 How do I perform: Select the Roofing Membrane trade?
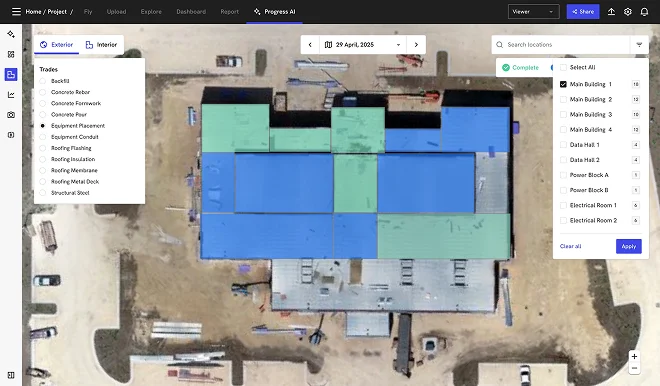click(x=43, y=170)
